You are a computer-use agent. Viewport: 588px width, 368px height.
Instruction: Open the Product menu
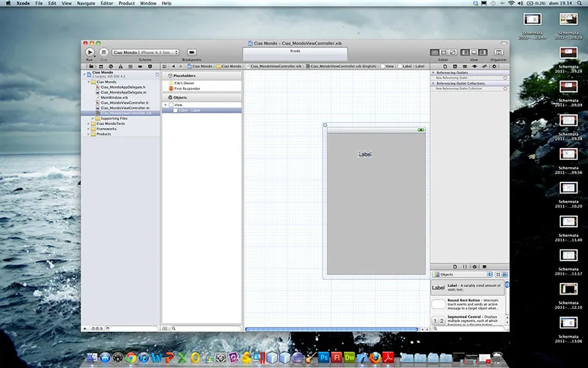pos(126,4)
